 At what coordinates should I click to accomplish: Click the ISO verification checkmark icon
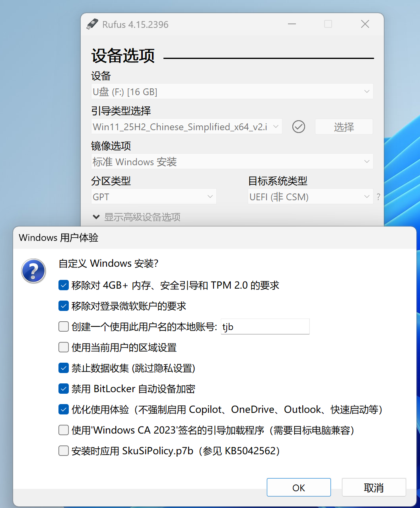(299, 127)
